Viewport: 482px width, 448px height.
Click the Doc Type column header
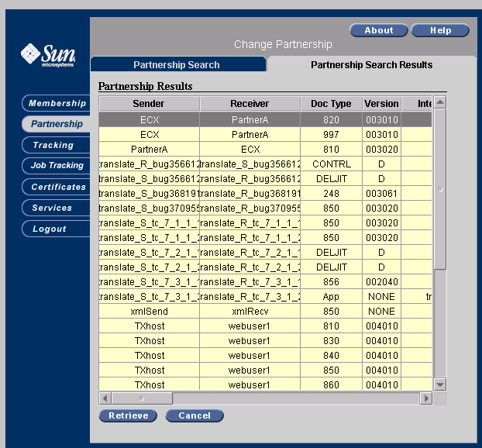pyautogui.click(x=332, y=104)
